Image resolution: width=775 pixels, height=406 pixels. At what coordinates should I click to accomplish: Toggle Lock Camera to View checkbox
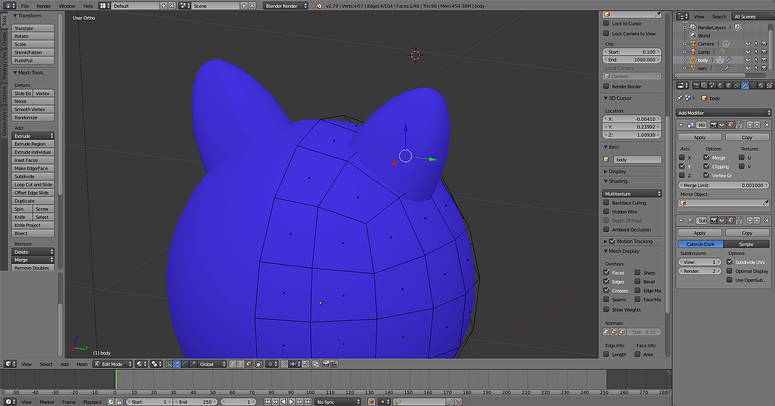[x=606, y=33]
